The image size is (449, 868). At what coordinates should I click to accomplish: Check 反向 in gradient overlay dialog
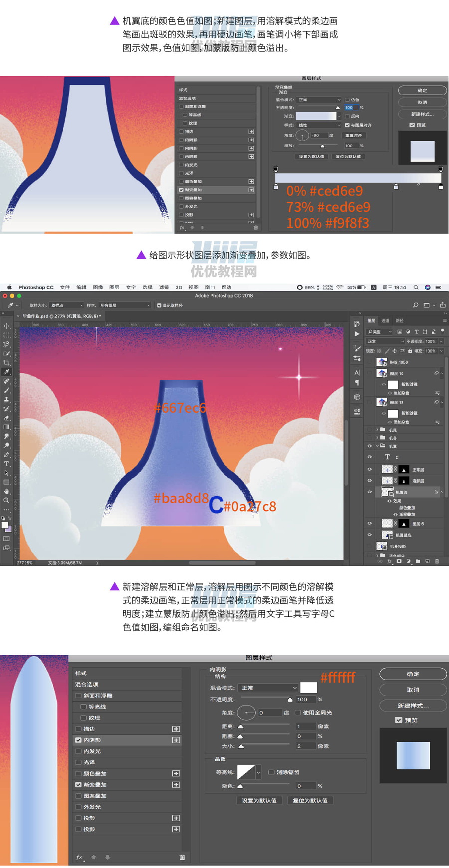click(347, 116)
